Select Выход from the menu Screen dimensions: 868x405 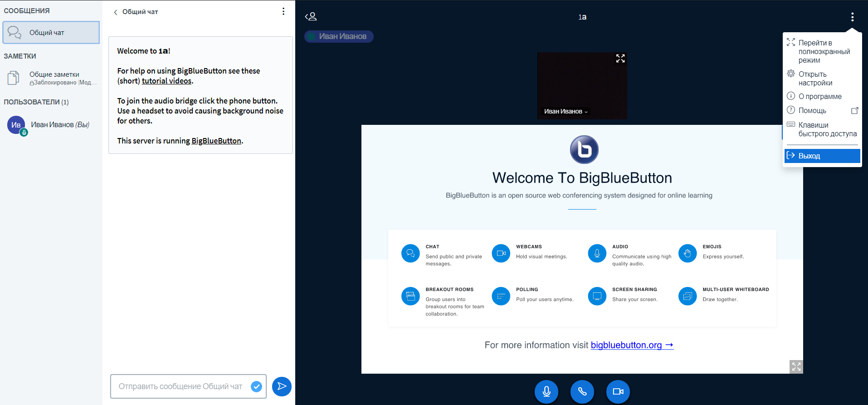822,156
